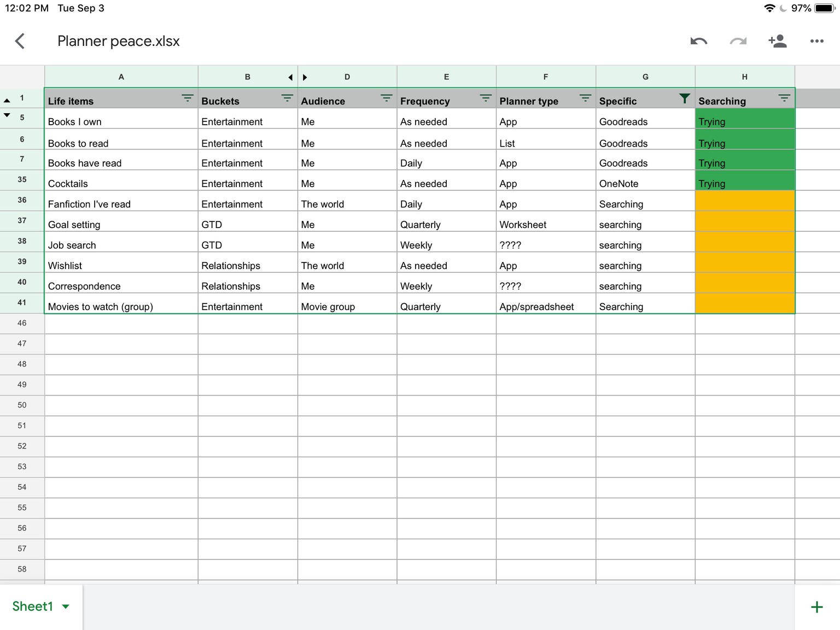Open the three-dot more menu
The width and height of the screenshot is (840, 630).
817,41
